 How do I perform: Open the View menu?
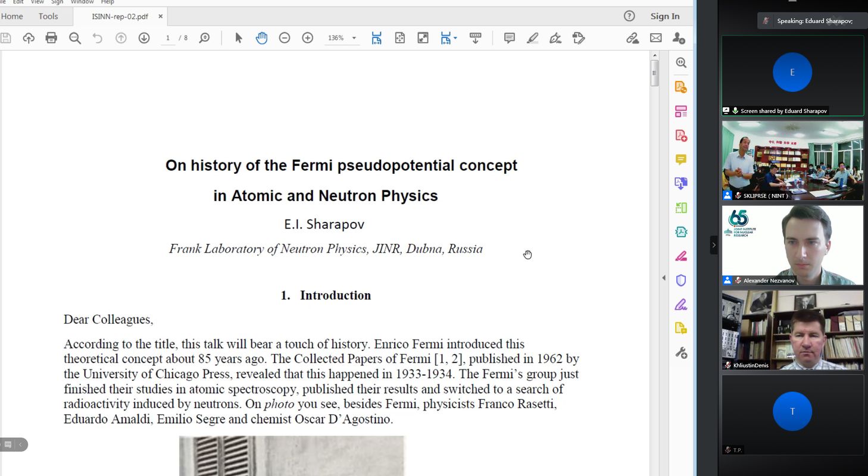38,2
